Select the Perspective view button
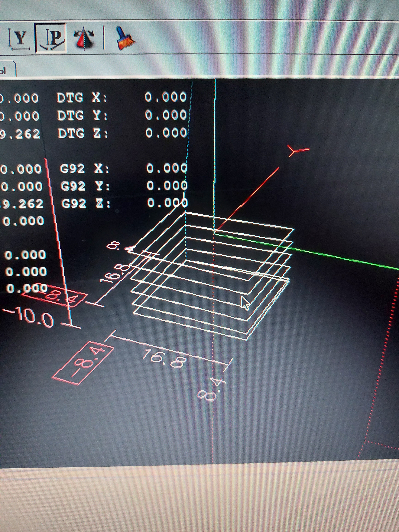The height and width of the screenshot is (532, 399). (x=51, y=38)
